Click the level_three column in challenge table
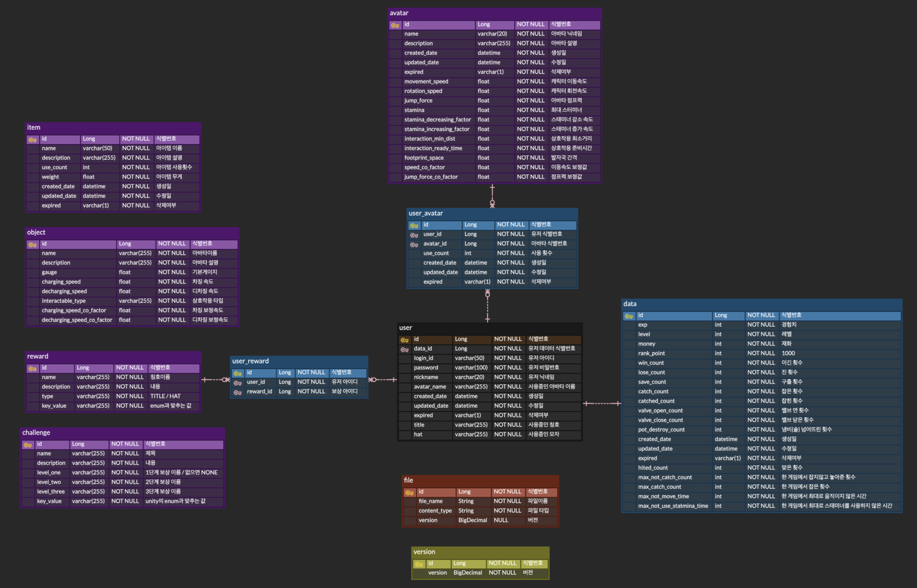 tap(51, 491)
